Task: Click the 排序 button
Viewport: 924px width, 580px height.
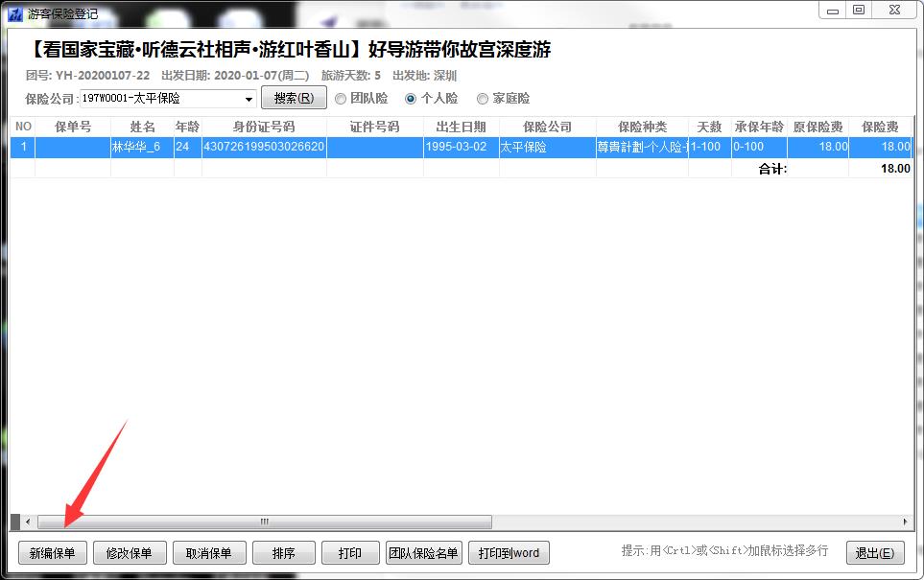Action: [283, 553]
